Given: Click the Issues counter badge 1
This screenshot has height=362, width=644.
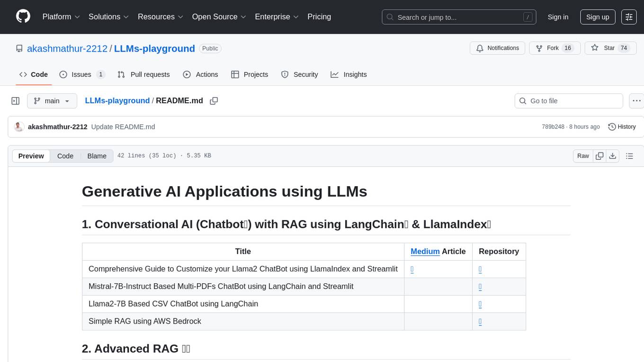Looking at the screenshot, I should (x=100, y=74).
